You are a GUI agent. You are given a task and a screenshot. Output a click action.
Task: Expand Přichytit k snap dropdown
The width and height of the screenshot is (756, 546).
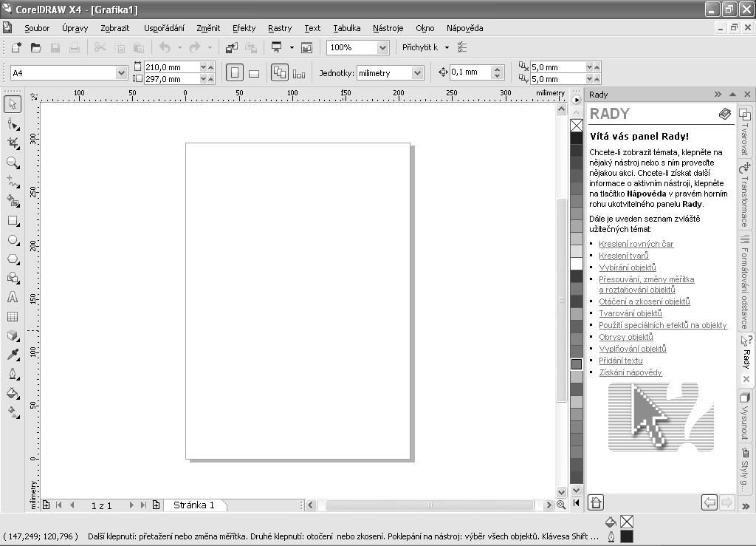coord(447,47)
